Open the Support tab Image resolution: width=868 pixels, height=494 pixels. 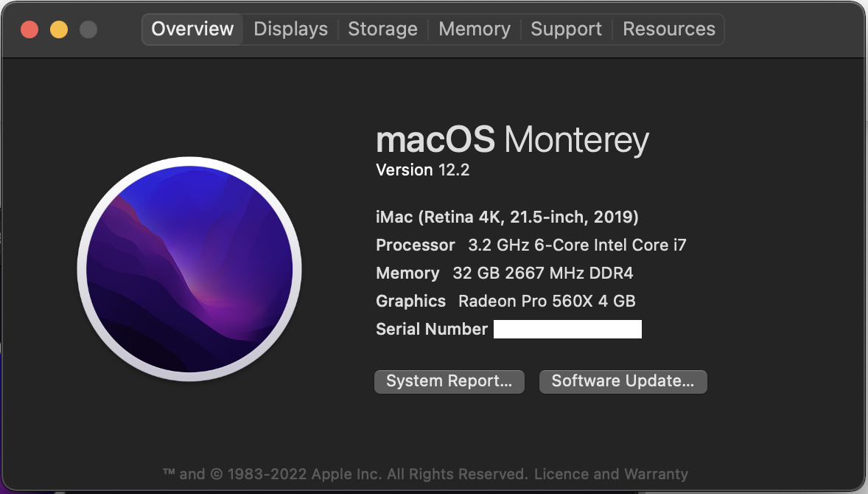566,29
